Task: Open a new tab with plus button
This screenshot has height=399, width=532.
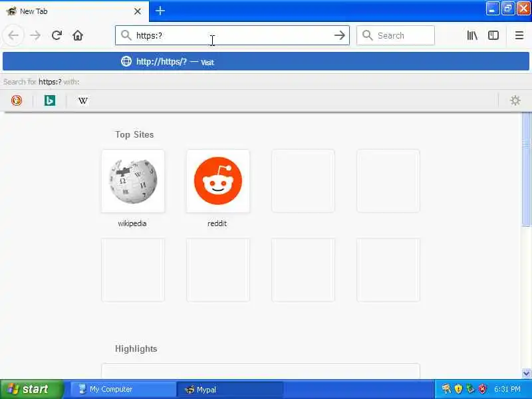Action: coord(160,11)
